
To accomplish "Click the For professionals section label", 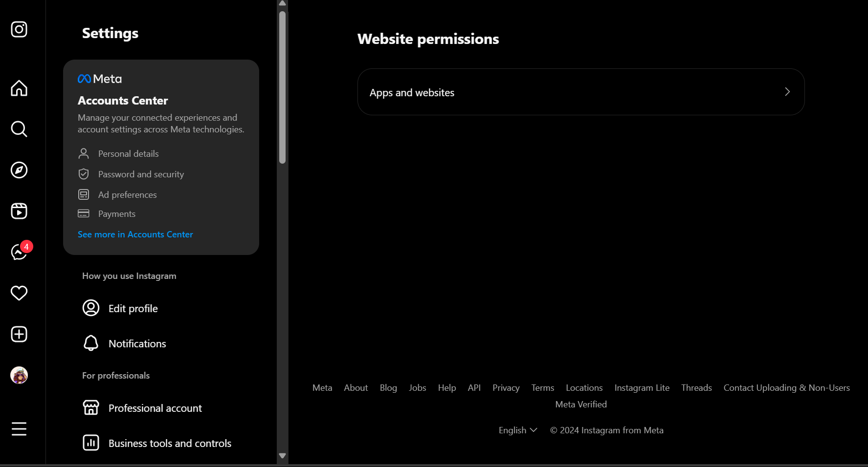I will click(x=116, y=376).
